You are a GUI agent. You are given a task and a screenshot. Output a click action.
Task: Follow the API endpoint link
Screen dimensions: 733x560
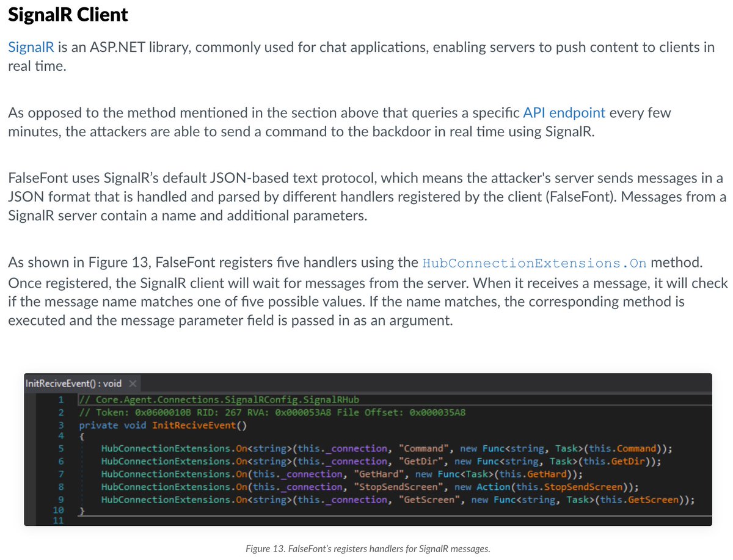click(564, 113)
